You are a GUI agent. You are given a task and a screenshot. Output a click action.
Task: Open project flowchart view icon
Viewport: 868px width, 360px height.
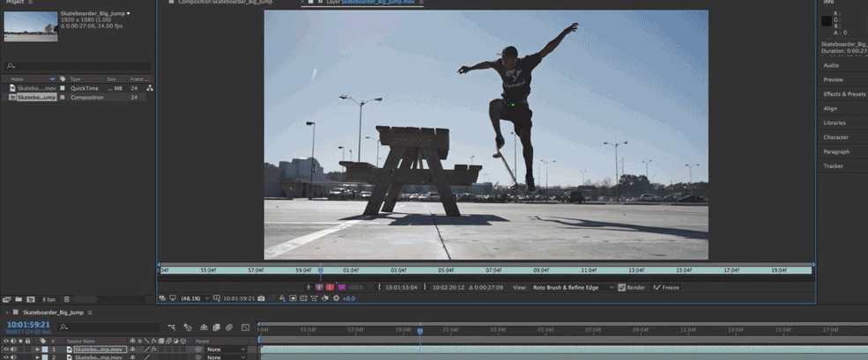coord(150,88)
